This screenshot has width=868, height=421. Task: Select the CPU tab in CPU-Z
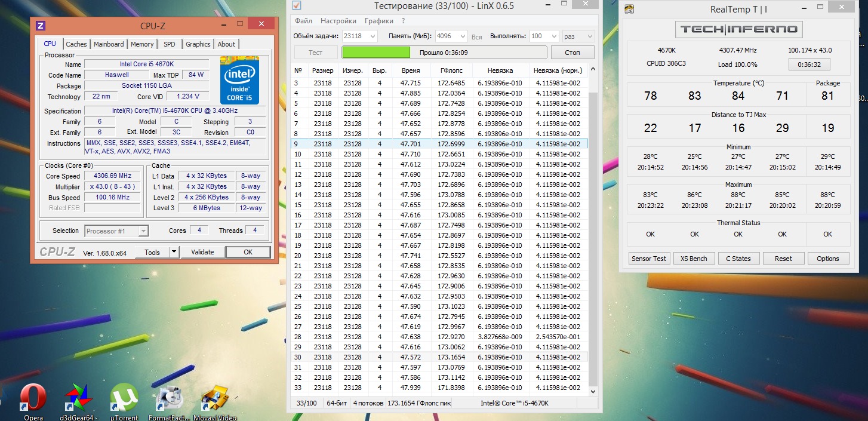click(50, 44)
